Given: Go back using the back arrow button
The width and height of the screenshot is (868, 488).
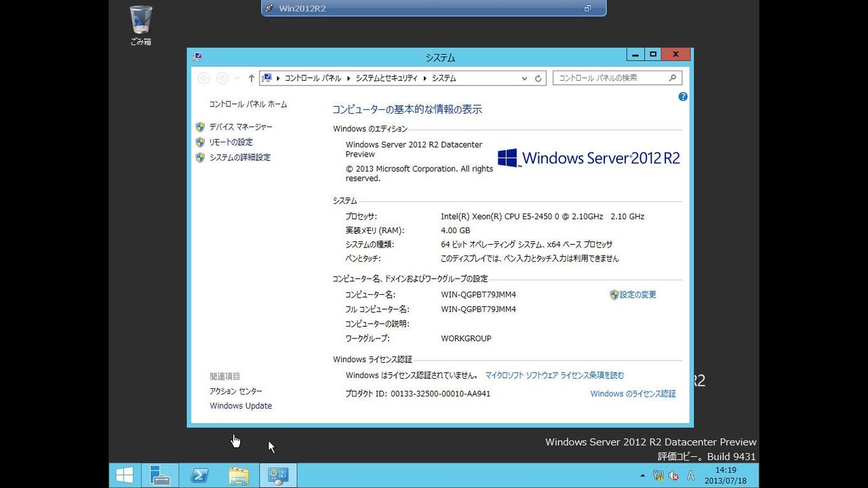Looking at the screenshot, I should click(x=203, y=79).
